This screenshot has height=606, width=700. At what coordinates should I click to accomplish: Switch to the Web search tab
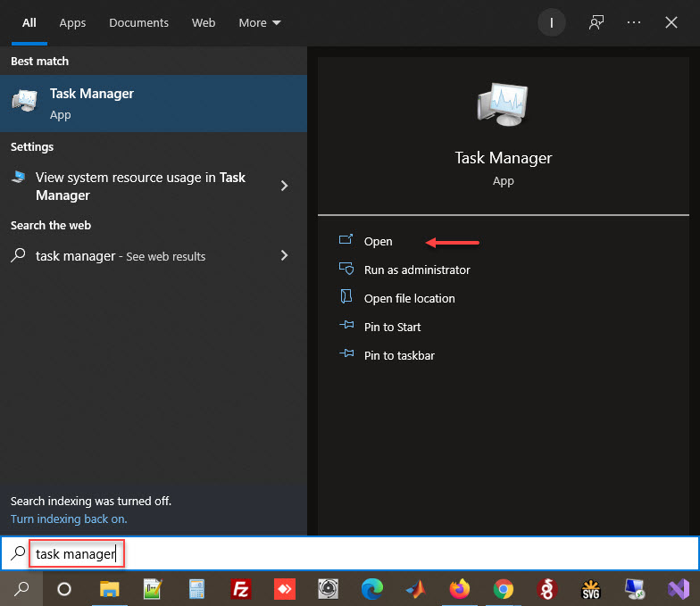(204, 23)
